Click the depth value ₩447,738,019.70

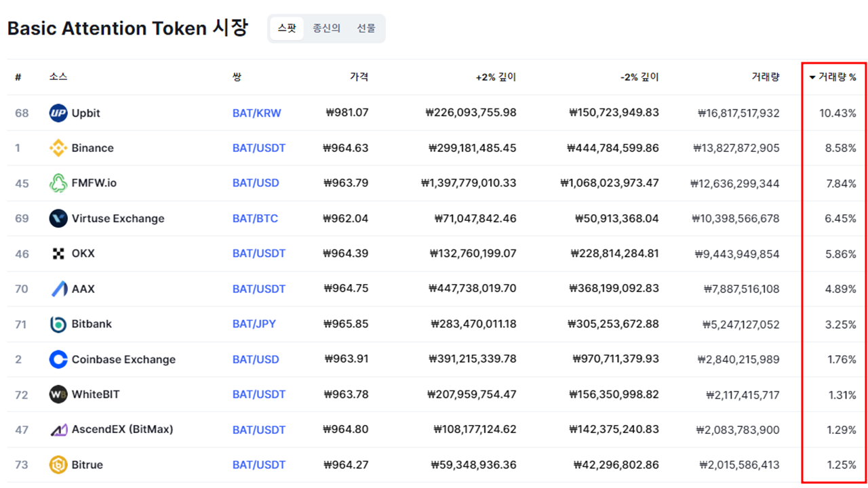click(473, 289)
